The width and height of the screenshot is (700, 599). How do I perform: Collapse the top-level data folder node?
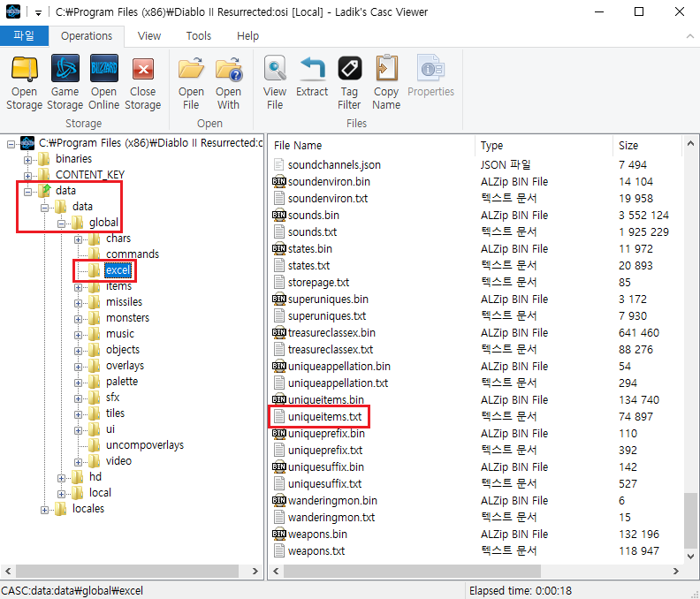[x=27, y=192]
